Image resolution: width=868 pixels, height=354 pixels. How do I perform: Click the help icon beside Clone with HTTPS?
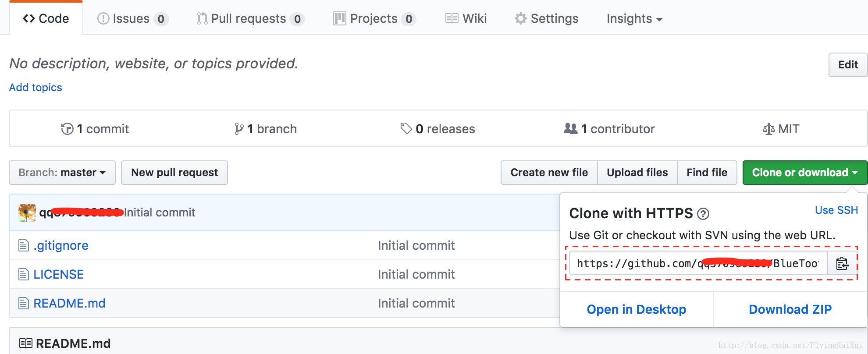pos(703,214)
